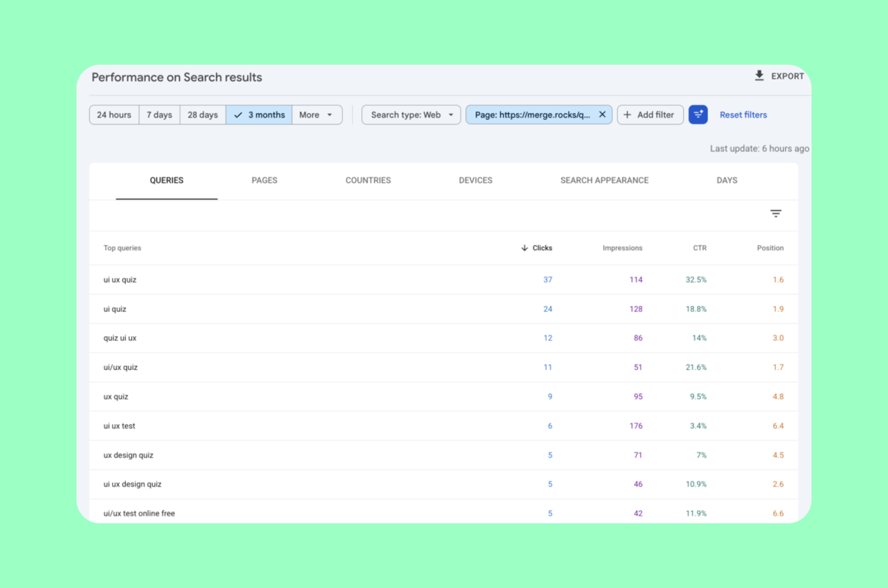Click the Reset filters link
888x588 pixels.
pyautogui.click(x=743, y=115)
